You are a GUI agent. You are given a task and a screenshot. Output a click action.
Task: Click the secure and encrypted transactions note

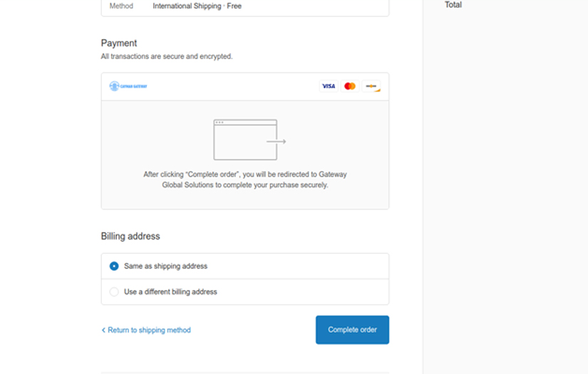(167, 56)
